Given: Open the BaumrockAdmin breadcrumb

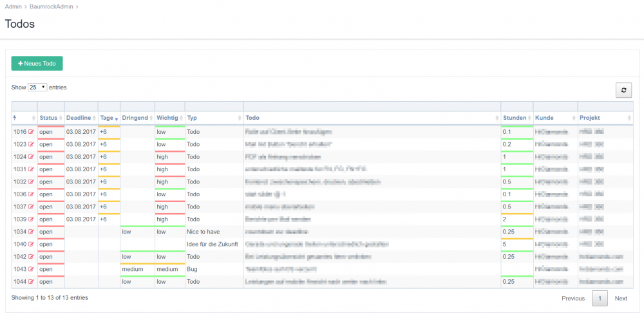Looking at the screenshot, I should [52, 6].
